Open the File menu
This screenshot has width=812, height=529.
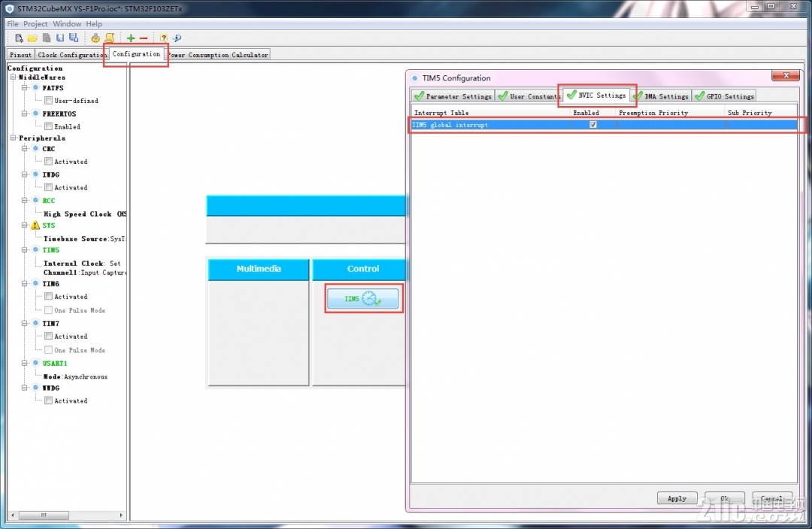click(x=13, y=24)
